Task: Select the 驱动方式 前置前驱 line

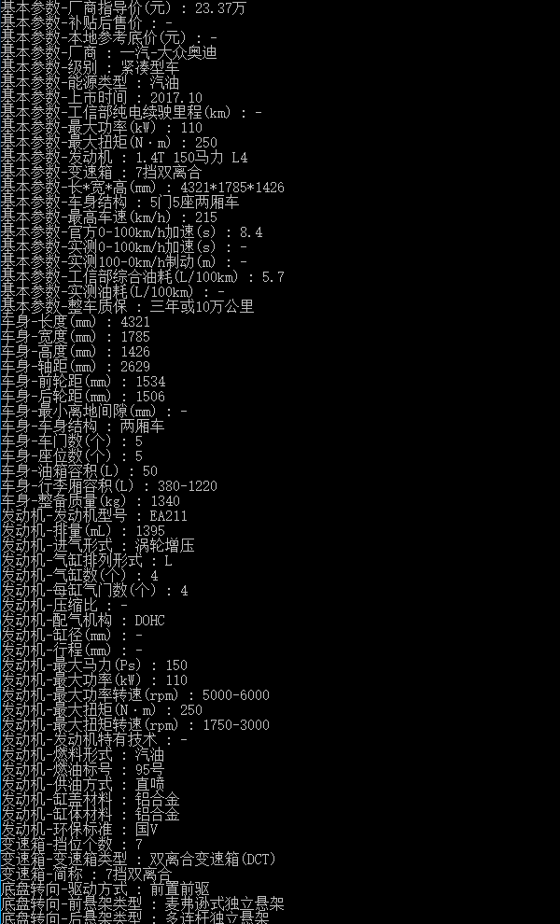Action: click(105, 889)
